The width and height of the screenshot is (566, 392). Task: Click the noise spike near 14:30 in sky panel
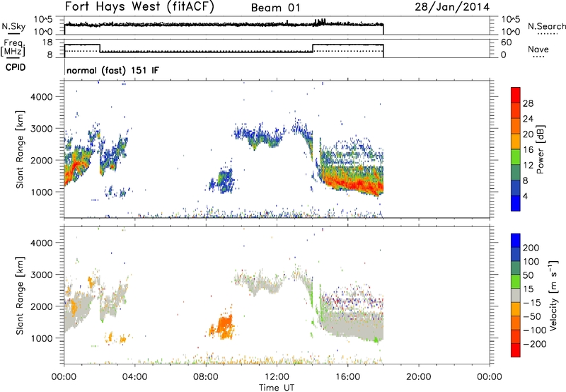[320, 22]
